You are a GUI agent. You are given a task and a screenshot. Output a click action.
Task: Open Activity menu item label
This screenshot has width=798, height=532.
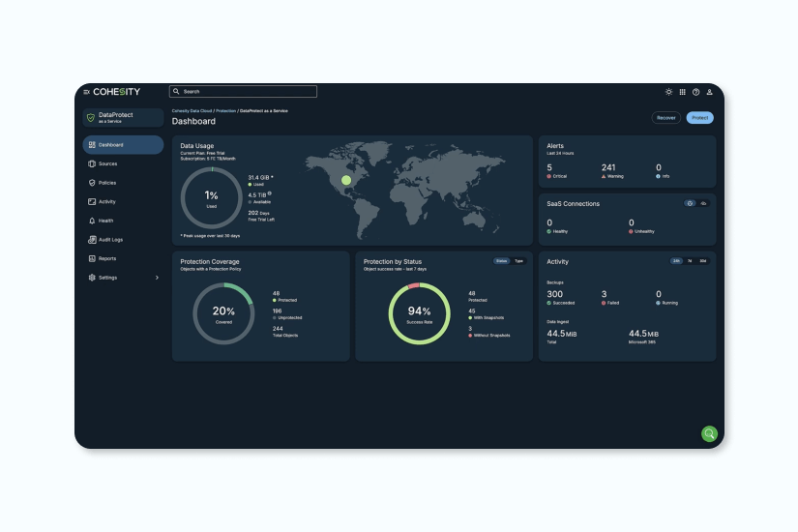pyautogui.click(x=106, y=201)
